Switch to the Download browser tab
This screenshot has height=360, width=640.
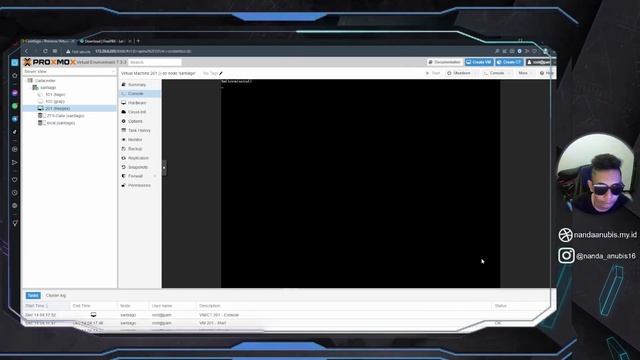106,41
